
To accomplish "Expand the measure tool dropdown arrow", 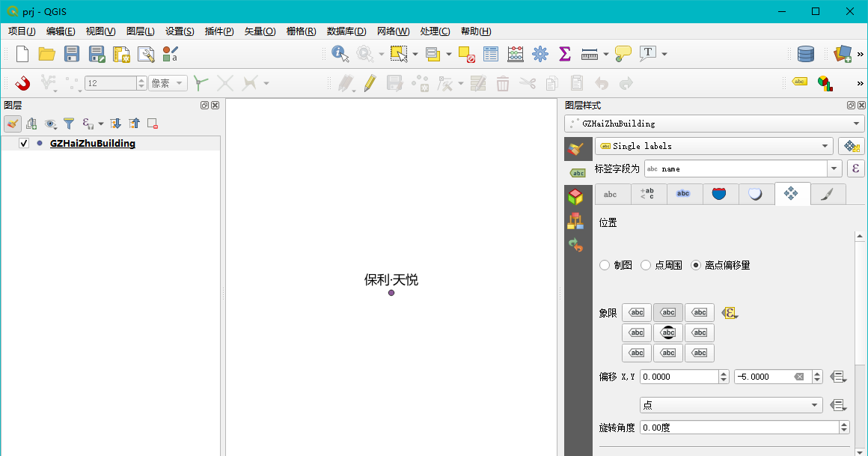I will coord(605,54).
